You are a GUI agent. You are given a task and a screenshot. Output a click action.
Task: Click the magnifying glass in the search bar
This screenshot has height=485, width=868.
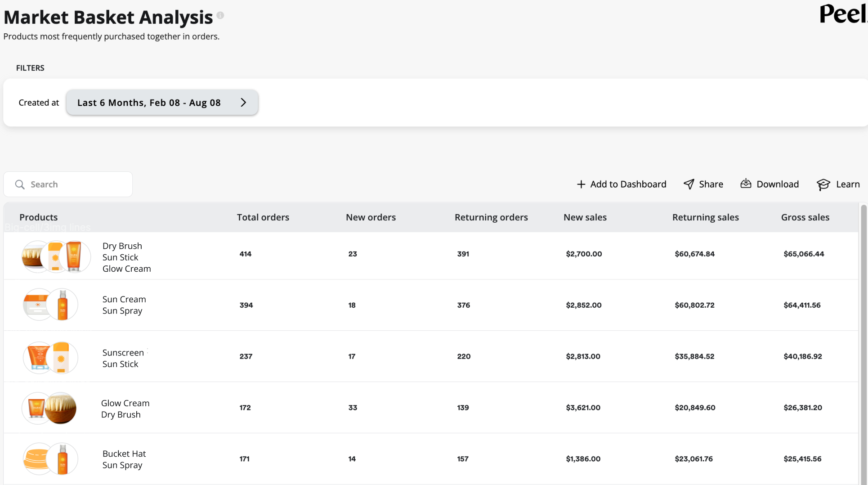(20, 184)
